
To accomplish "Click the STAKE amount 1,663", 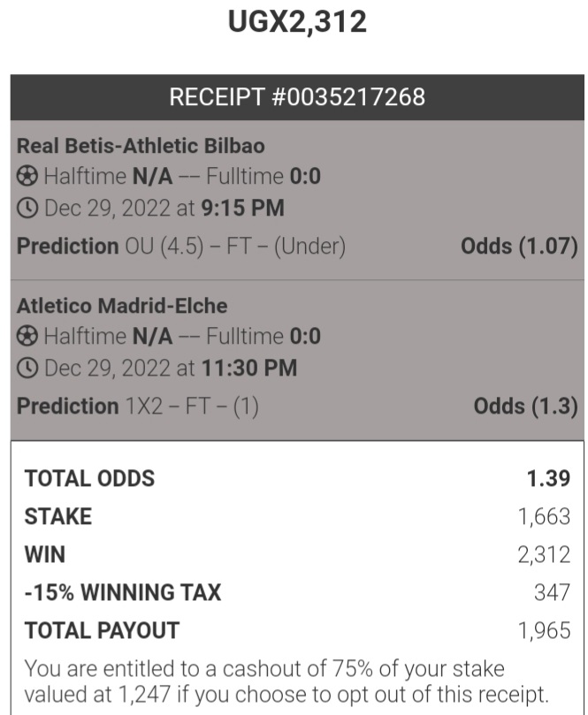I will click(x=544, y=517).
